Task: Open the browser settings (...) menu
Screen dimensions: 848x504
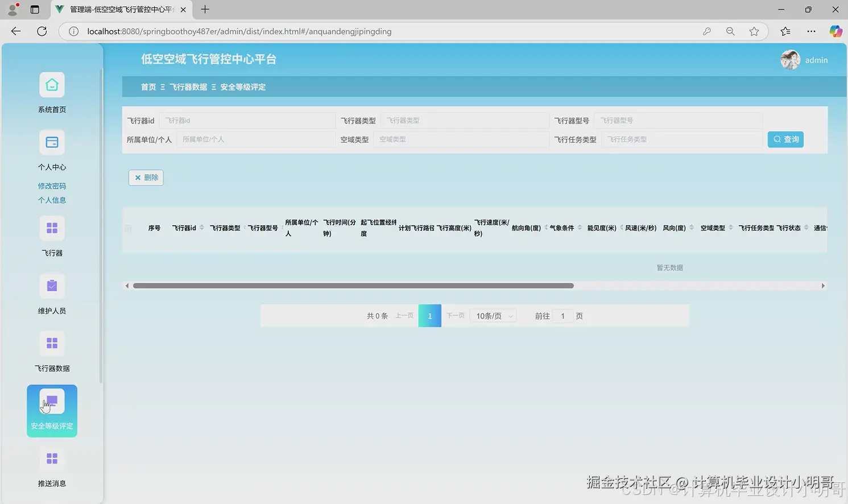Action: click(811, 31)
